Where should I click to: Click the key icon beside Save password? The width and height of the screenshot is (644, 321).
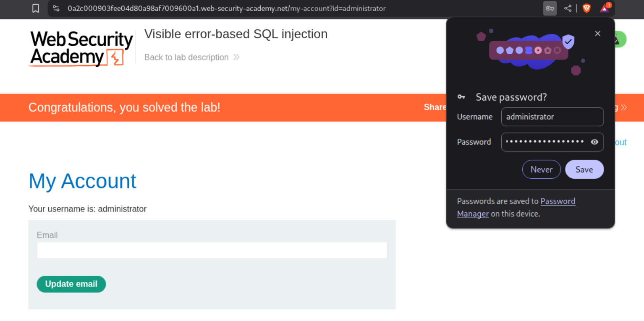pyautogui.click(x=461, y=97)
